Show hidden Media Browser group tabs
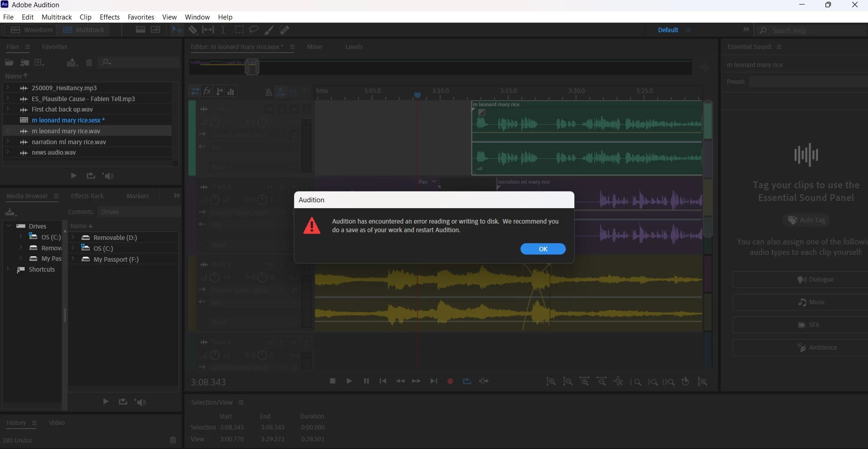This screenshot has width=868, height=449. tap(177, 195)
